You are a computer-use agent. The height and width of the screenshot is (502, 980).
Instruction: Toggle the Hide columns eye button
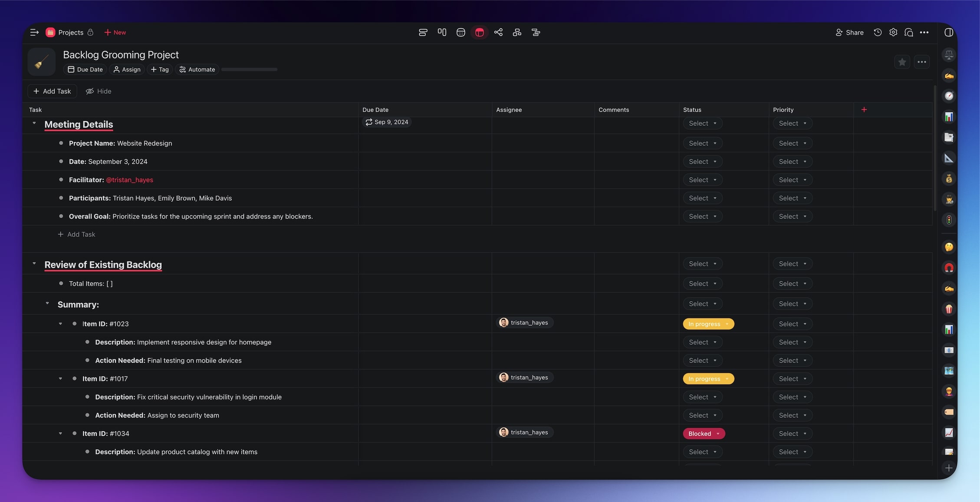point(99,91)
